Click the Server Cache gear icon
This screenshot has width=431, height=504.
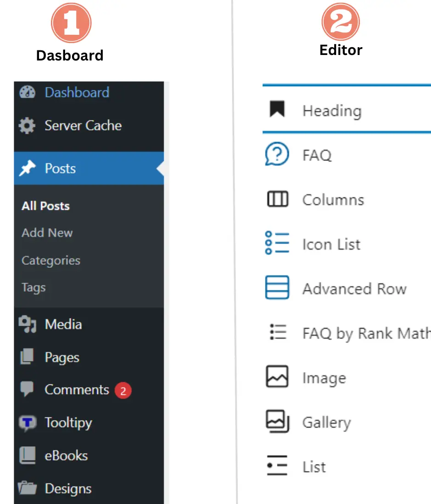pos(27,126)
